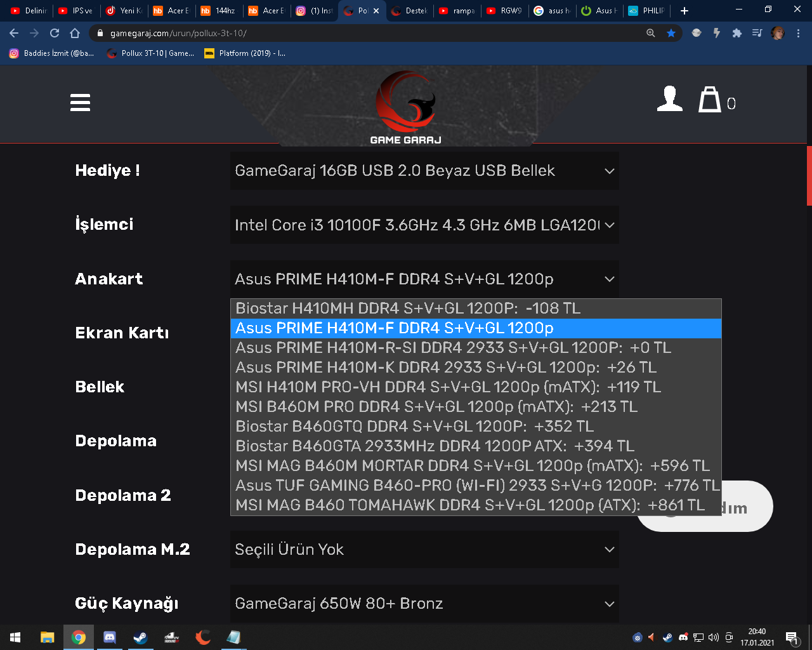Open Steam from the taskbar
This screenshot has width=812, height=650.
click(x=141, y=637)
